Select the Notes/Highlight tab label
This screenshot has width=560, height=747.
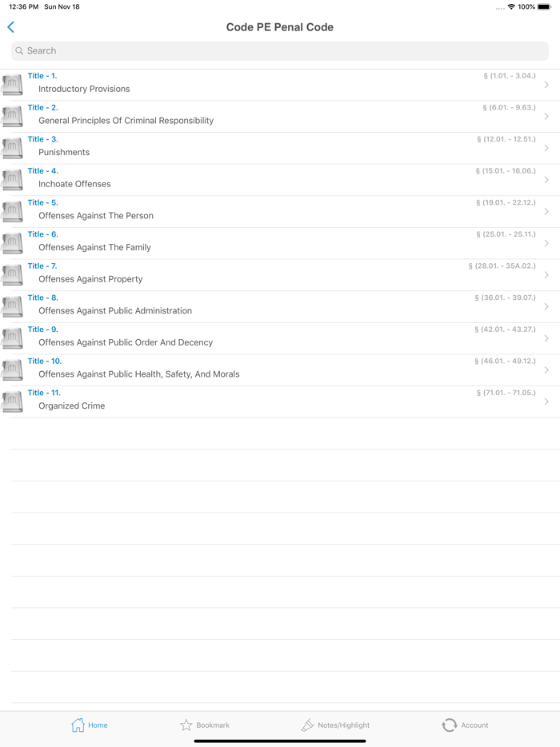click(x=344, y=725)
